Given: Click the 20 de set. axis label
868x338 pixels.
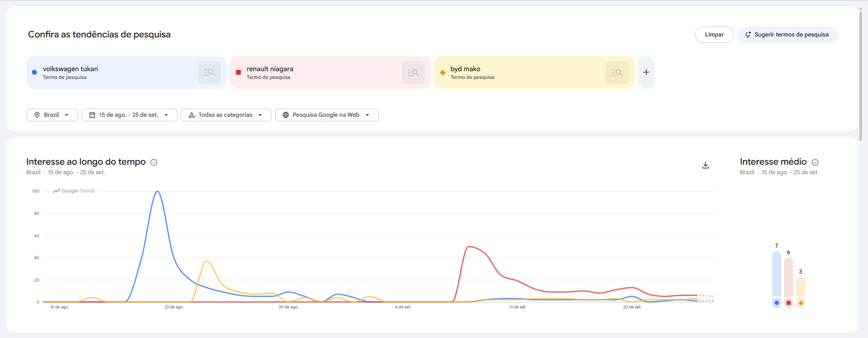Looking at the screenshot, I should pos(632,307).
